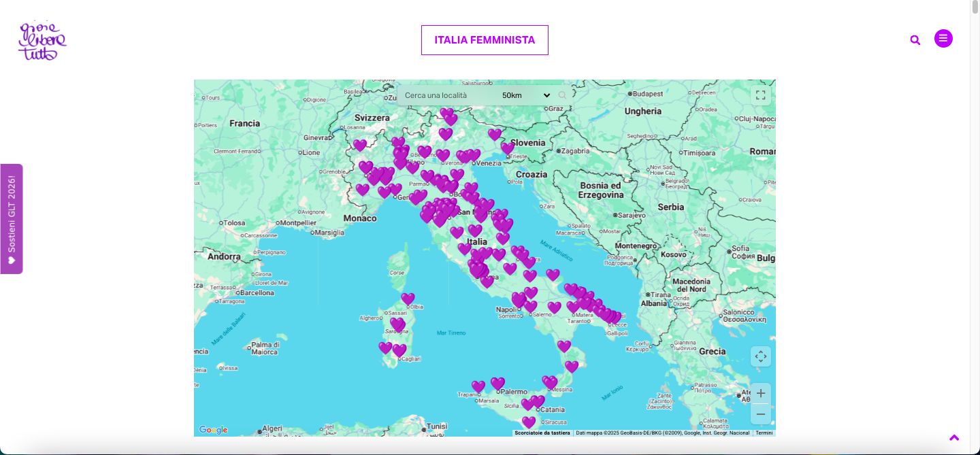Zoom out on the map with minus icon

point(760,414)
